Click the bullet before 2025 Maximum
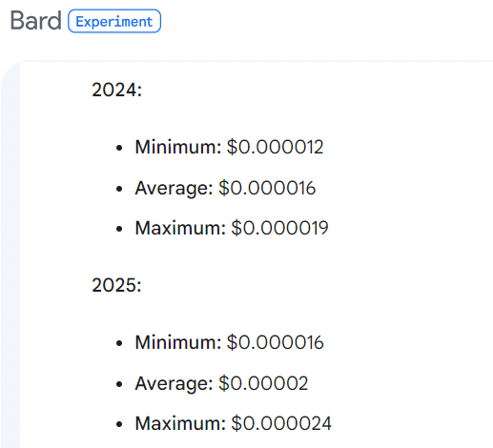This screenshot has height=448, width=493. click(x=119, y=424)
